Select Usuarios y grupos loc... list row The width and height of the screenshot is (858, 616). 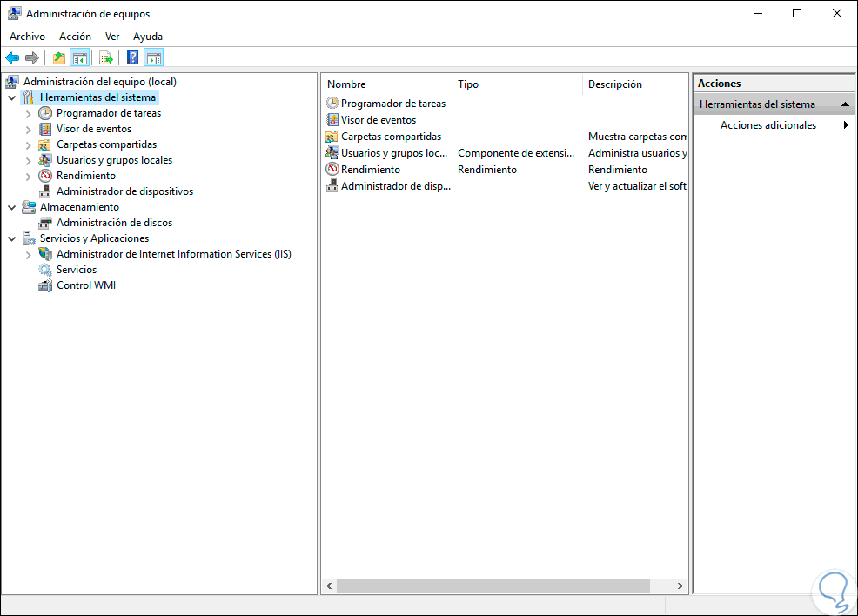click(x=394, y=152)
